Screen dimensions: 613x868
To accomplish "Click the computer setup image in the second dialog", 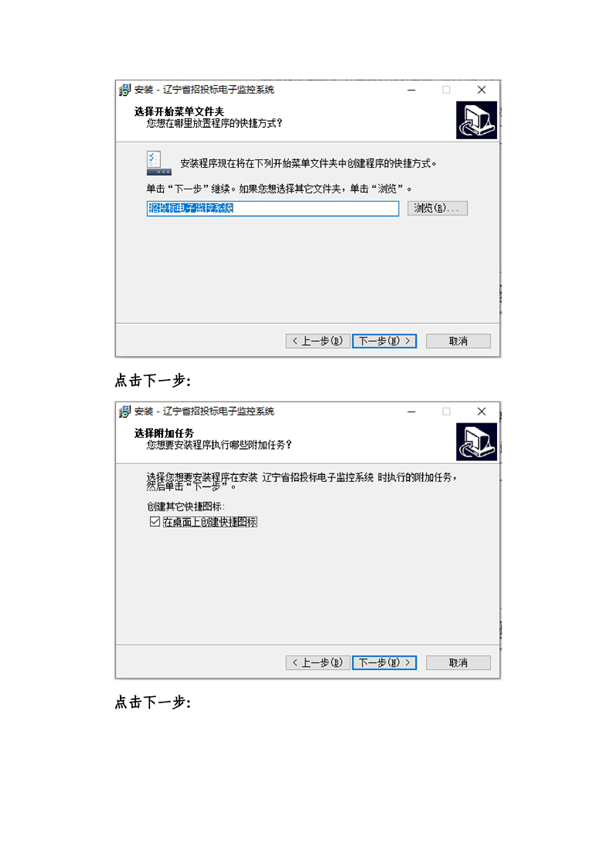I will point(476,442).
